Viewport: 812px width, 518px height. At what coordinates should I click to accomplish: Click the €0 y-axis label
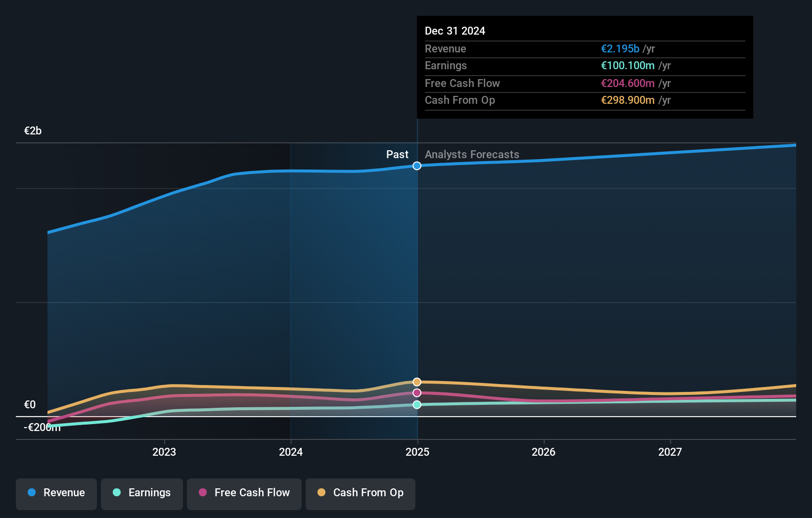(30, 404)
